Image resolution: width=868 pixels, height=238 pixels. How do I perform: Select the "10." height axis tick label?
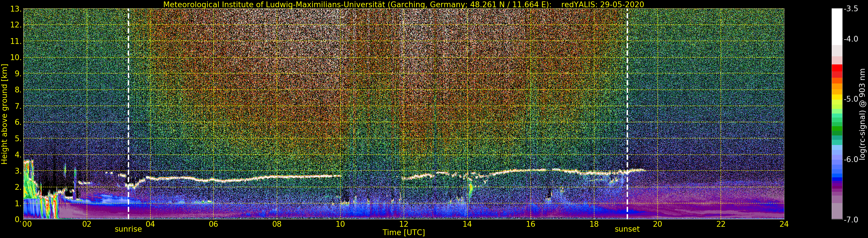coord(16,57)
